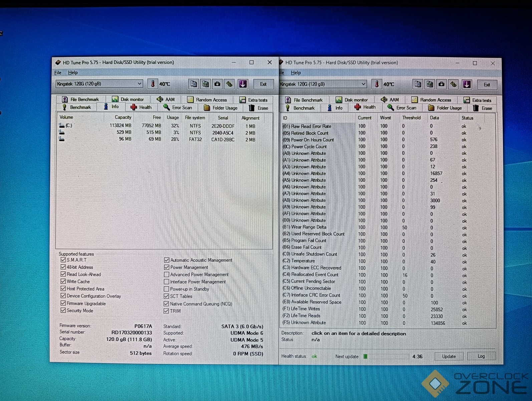Switch to Erase tab in left window

click(x=259, y=108)
